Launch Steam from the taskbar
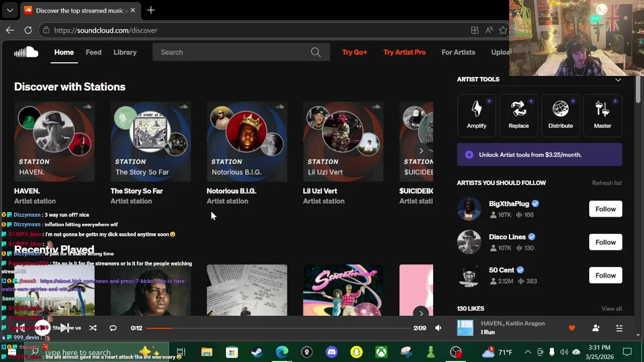 click(257, 352)
